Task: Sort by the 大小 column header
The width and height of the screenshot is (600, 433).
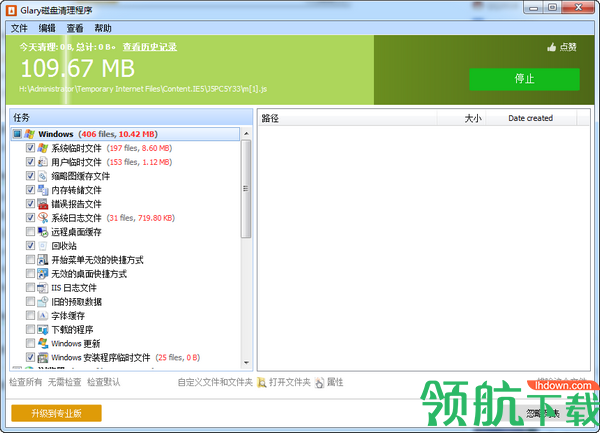Action: coord(461,118)
